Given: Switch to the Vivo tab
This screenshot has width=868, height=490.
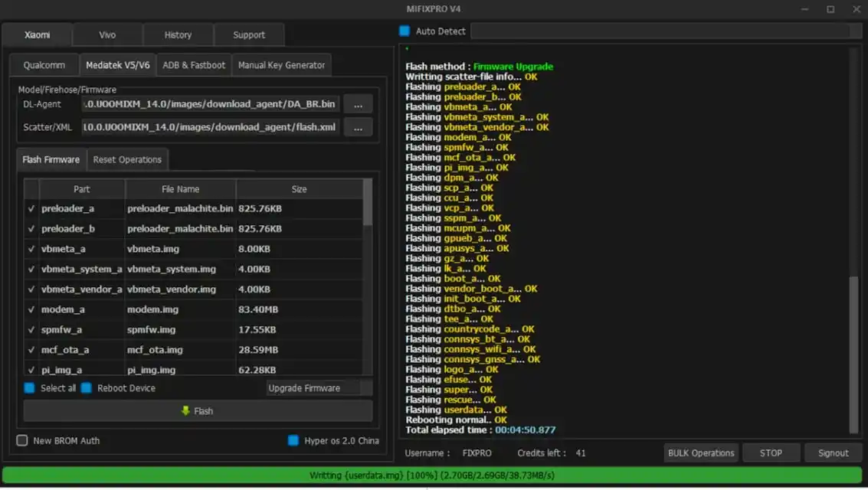Looking at the screenshot, I should click(x=107, y=34).
